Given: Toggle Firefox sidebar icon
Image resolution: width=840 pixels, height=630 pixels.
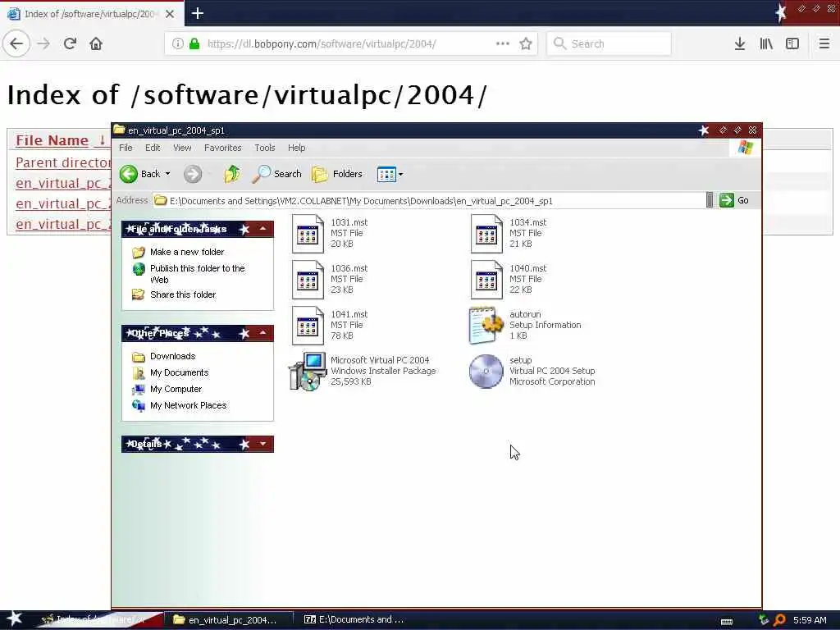Looking at the screenshot, I should [792, 43].
